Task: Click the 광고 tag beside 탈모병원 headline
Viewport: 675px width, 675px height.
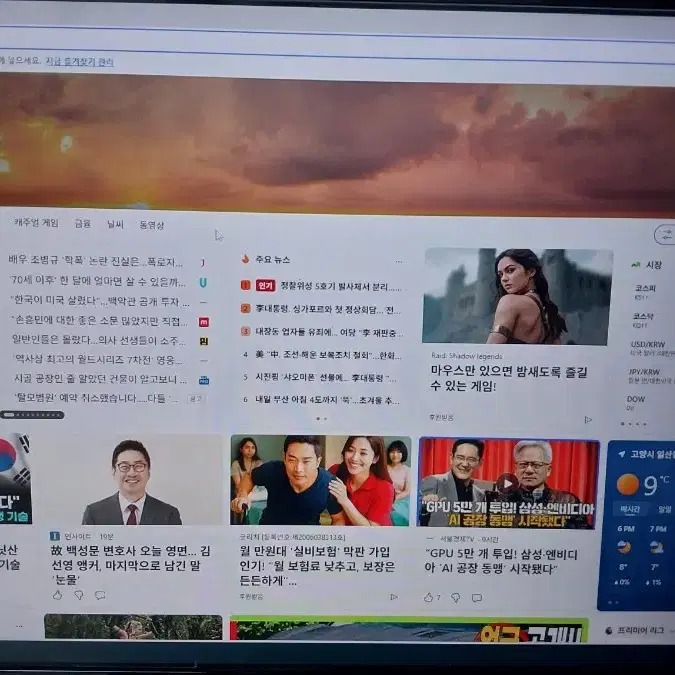Action: pos(195,399)
